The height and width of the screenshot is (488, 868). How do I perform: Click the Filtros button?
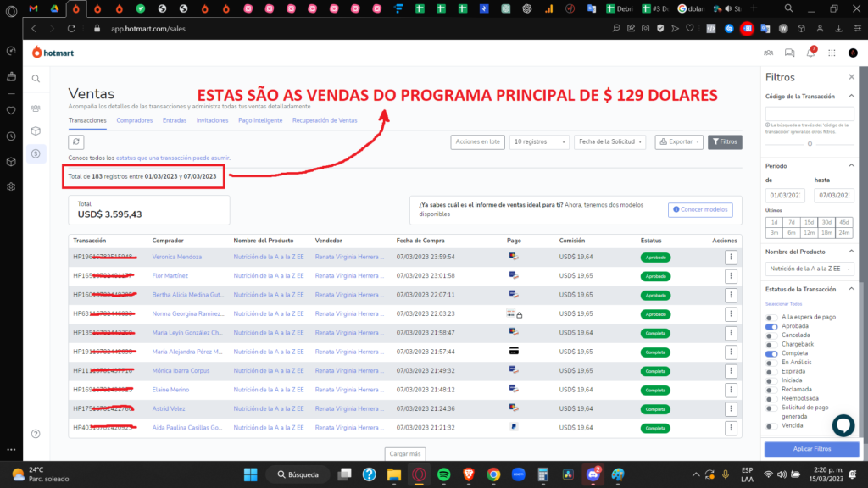[x=725, y=142]
